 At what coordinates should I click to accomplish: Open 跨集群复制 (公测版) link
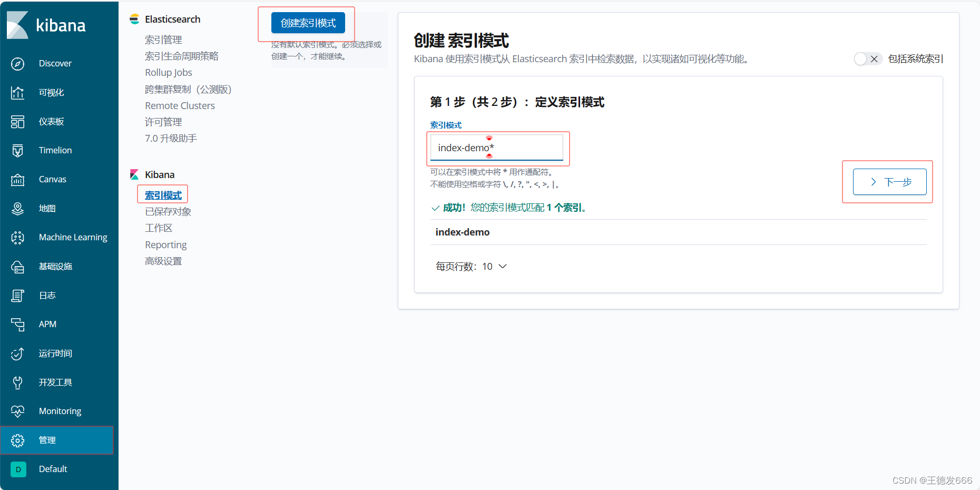pos(188,89)
